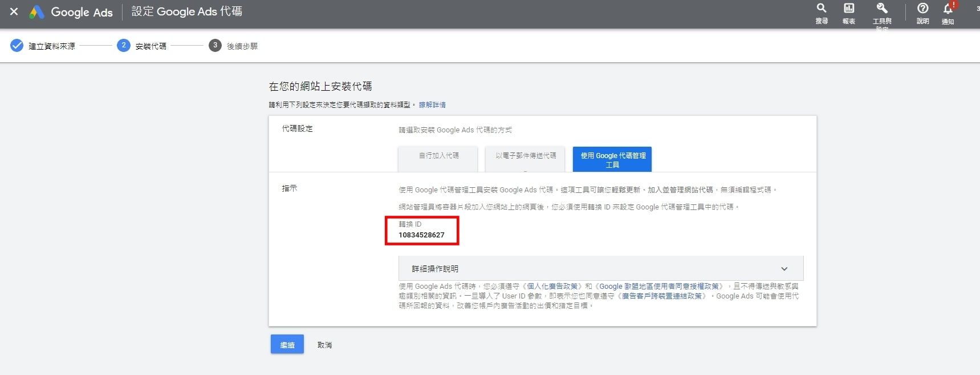The image size is (980, 375).
Task: Click the blue 繼續 button
Action: (x=287, y=344)
